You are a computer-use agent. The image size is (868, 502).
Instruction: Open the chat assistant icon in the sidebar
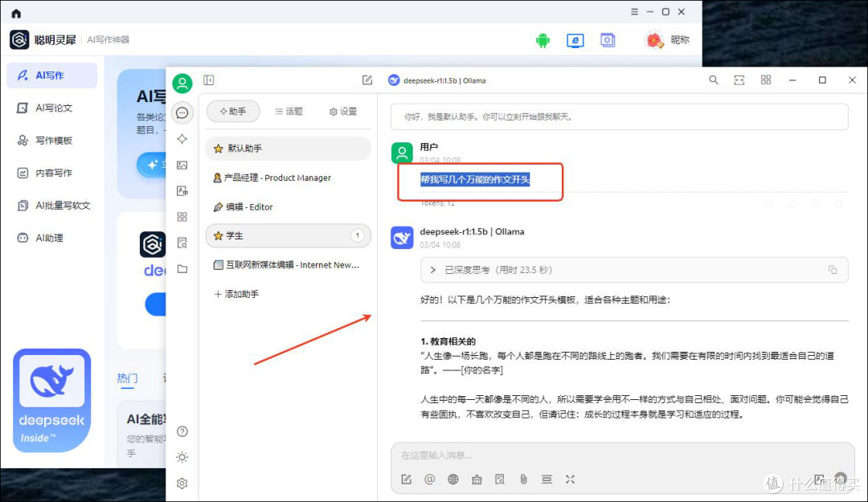point(182,113)
